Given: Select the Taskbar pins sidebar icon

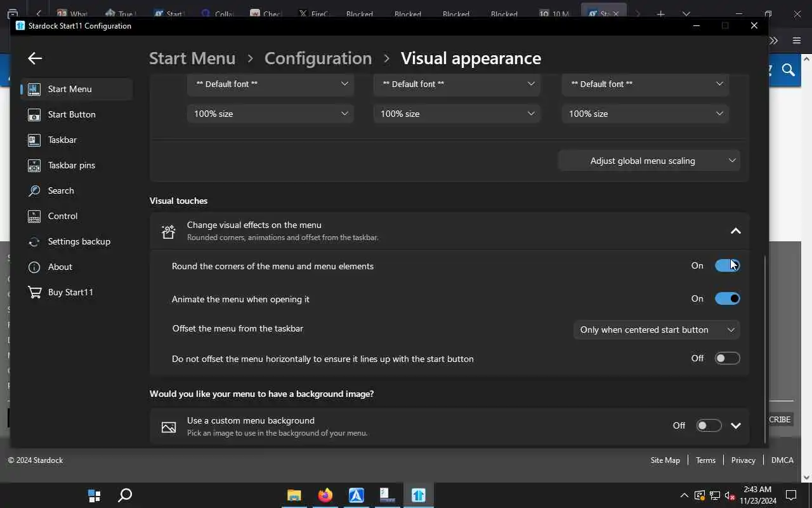Looking at the screenshot, I should 34,166.
